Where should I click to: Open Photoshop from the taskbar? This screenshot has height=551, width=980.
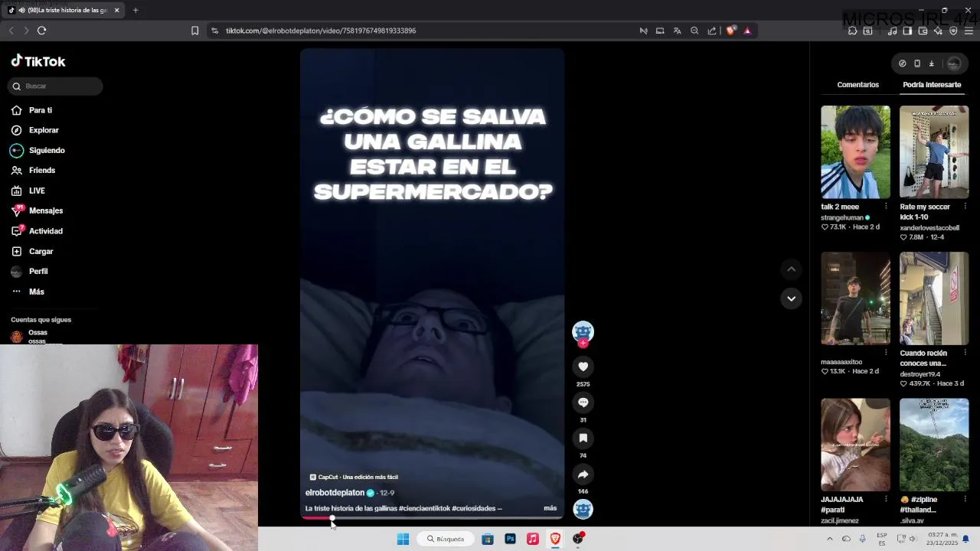click(510, 539)
